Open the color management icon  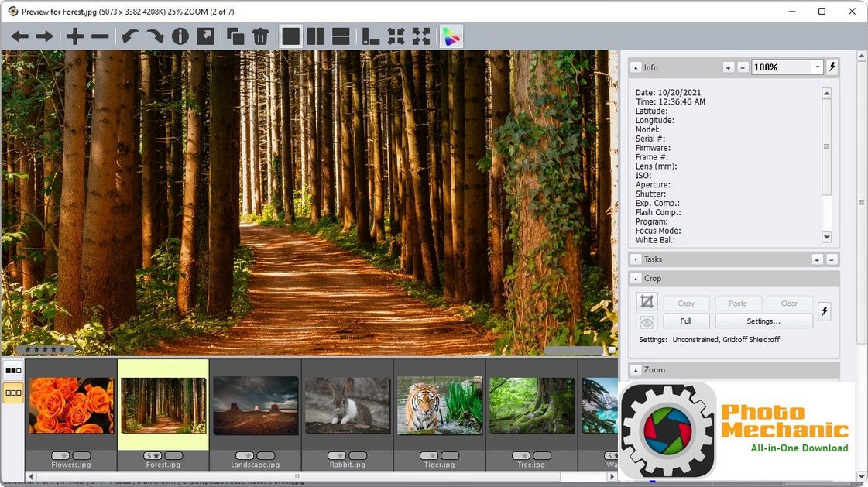pyautogui.click(x=451, y=36)
